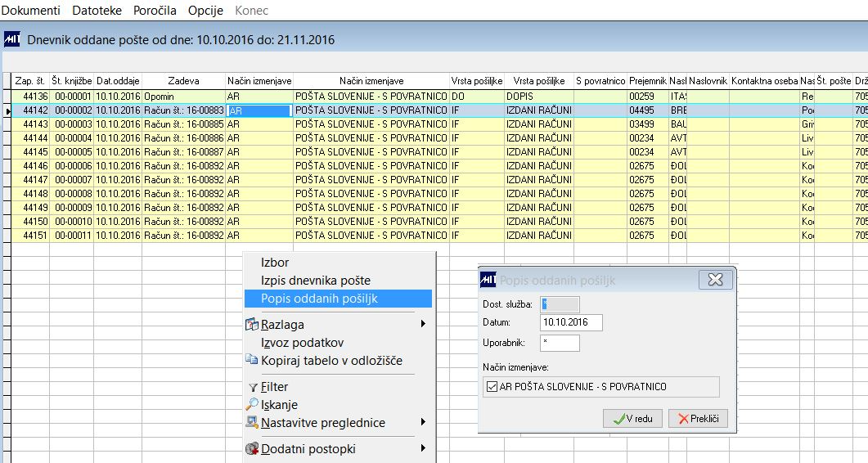Click Zap. št. cell 44144
The height and width of the screenshot is (463, 868).
(30, 138)
